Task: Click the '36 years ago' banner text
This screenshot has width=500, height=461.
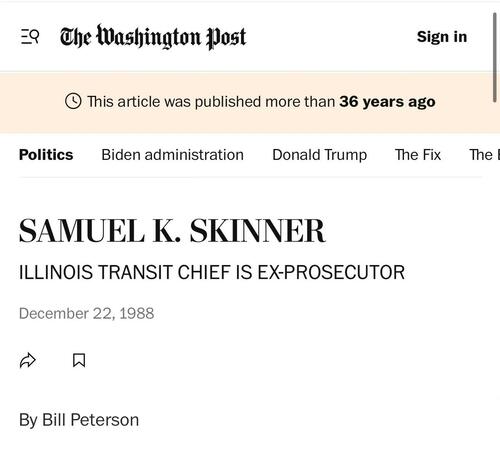Action: coord(387,102)
